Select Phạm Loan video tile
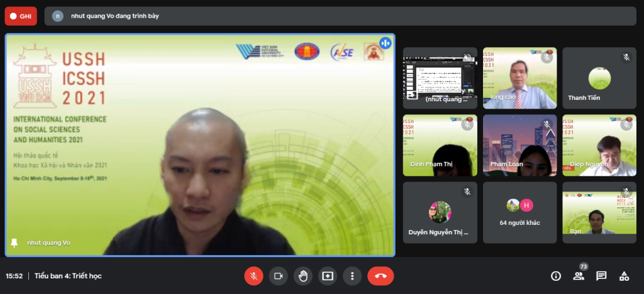644x294 pixels. [x=519, y=145]
